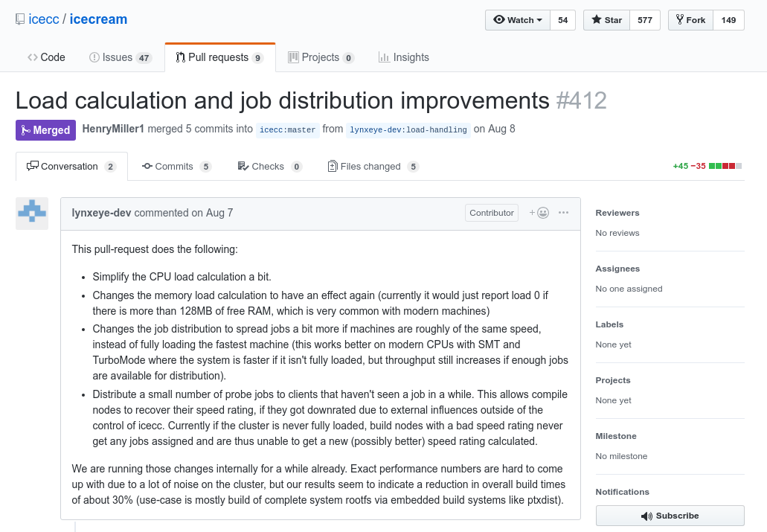View the 149 forks count
The height and width of the screenshot is (532, 767).
tap(728, 20)
